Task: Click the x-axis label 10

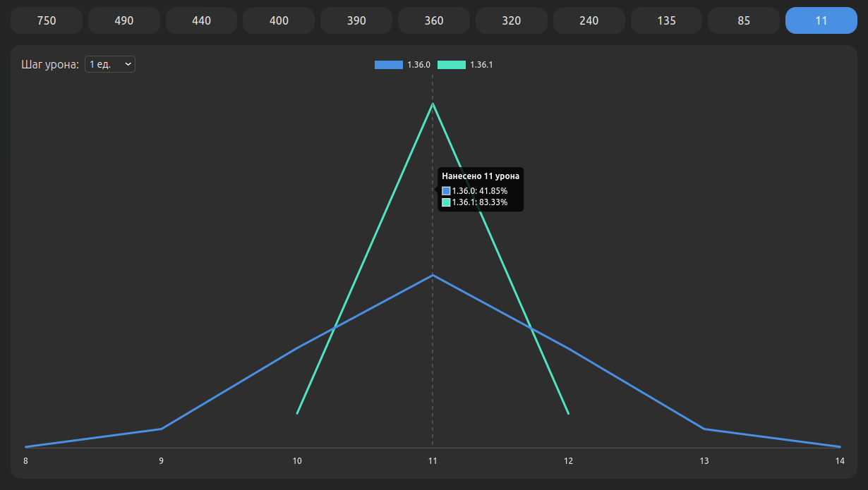Action: pos(297,461)
